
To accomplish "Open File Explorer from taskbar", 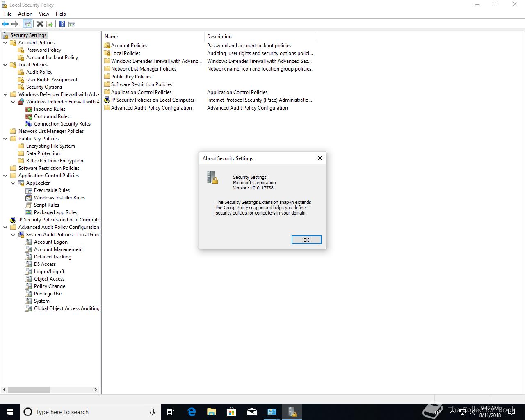I will tap(212, 412).
